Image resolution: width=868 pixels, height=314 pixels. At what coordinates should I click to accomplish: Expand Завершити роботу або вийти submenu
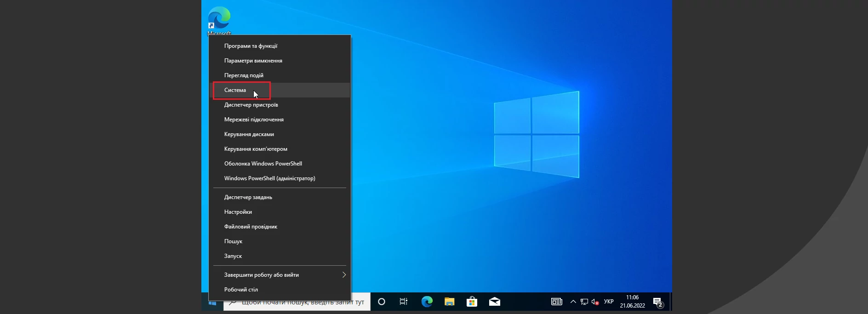click(x=280, y=275)
